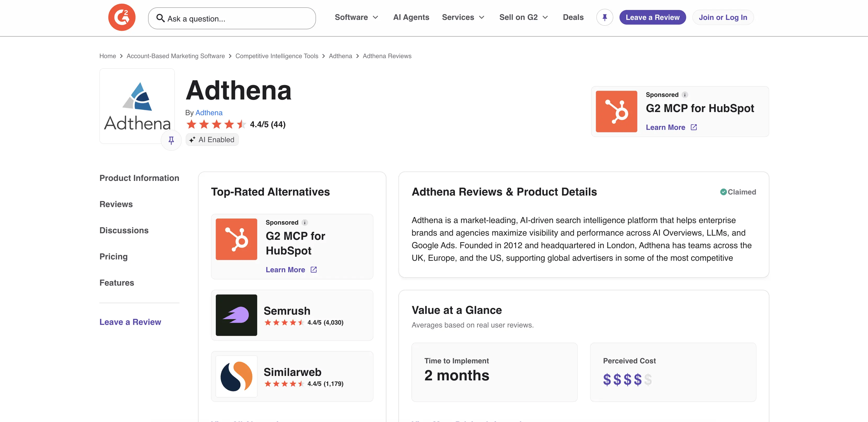
Task: Open the Sell on G2 dropdown
Action: pyautogui.click(x=524, y=17)
